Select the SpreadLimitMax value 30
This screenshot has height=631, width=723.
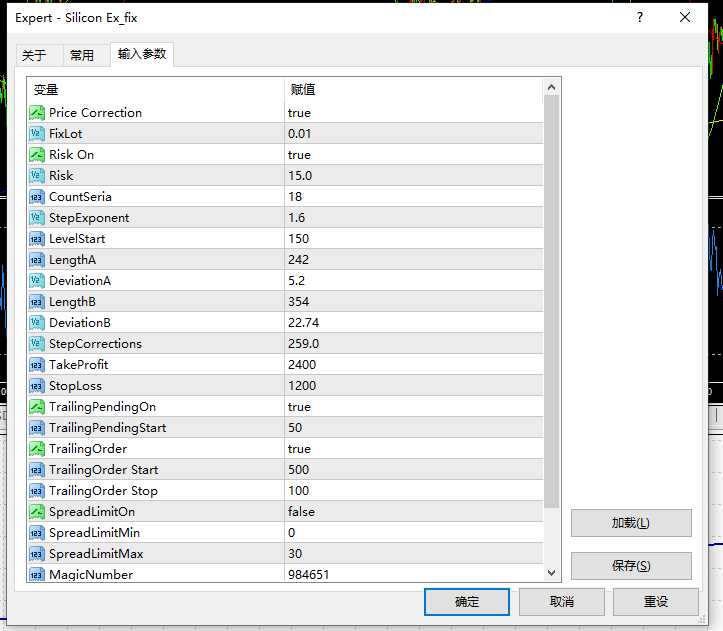[x=295, y=554]
